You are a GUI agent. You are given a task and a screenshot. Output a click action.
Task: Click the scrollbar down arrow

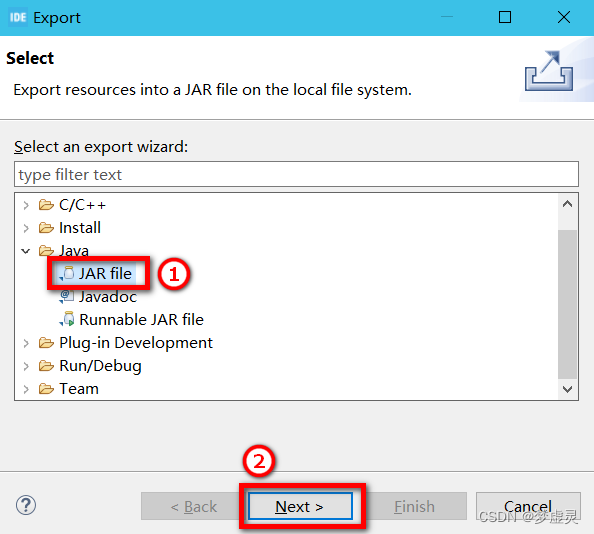tap(567, 389)
